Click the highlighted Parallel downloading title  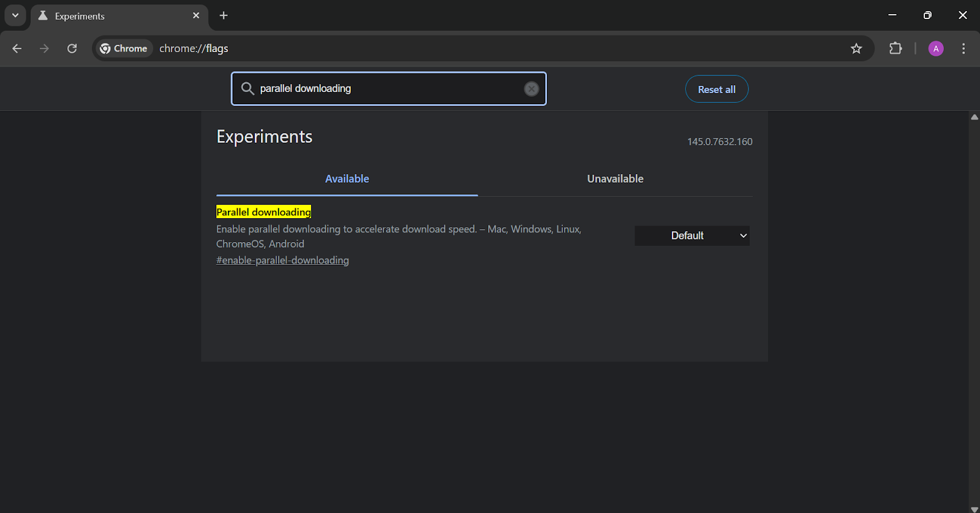pyautogui.click(x=263, y=212)
